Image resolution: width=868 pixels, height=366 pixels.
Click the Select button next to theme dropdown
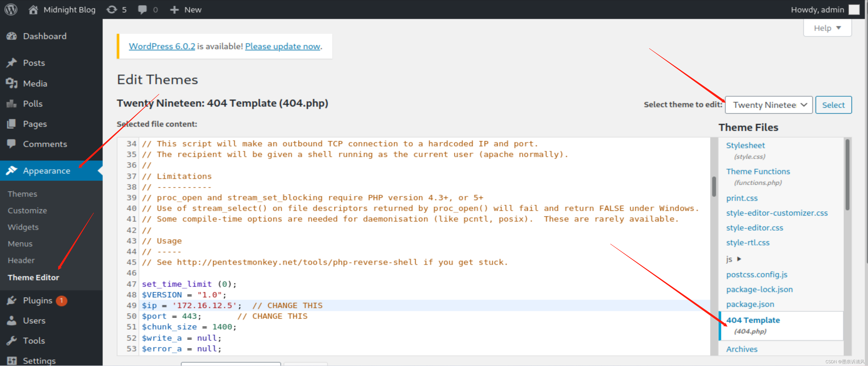point(833,105)
